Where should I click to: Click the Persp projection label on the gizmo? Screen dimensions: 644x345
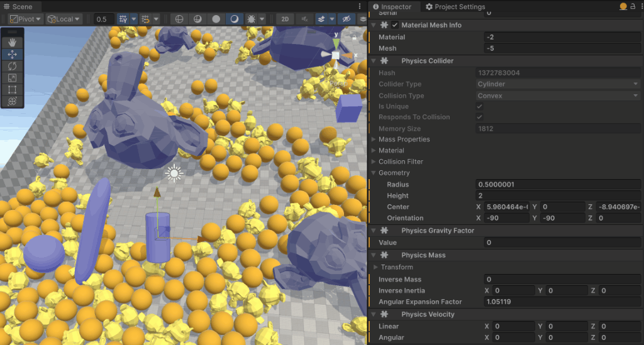pyautogui.click(x=338, y=84)
